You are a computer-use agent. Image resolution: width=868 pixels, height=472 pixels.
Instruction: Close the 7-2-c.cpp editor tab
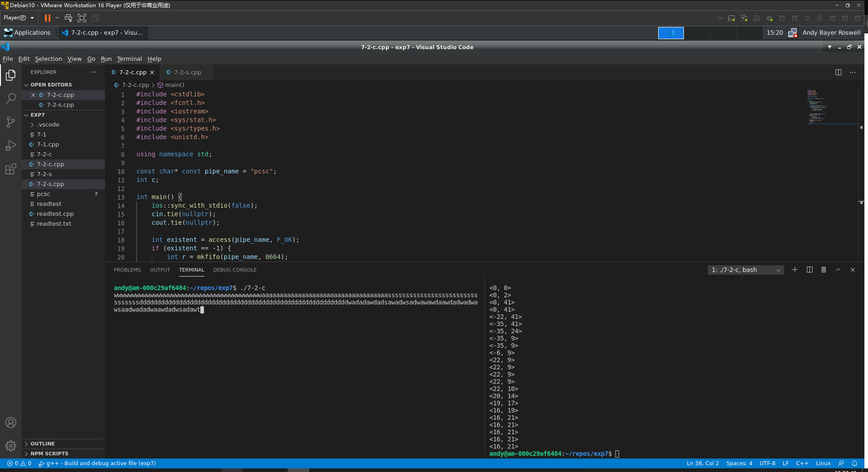[152, 72]
